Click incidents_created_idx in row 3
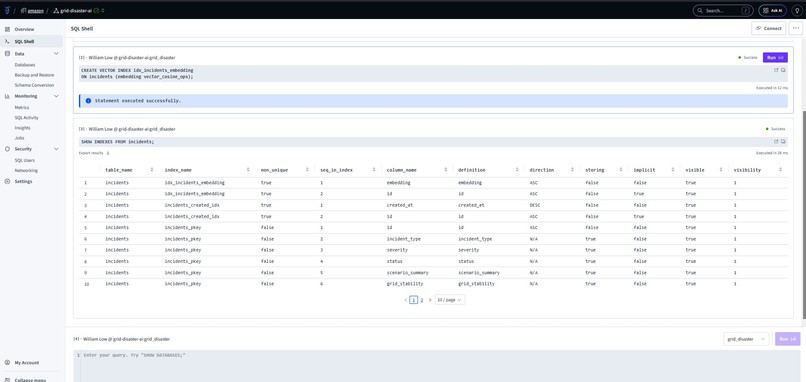The width and height of the screenshot is (806, 382). click(192, 205)
